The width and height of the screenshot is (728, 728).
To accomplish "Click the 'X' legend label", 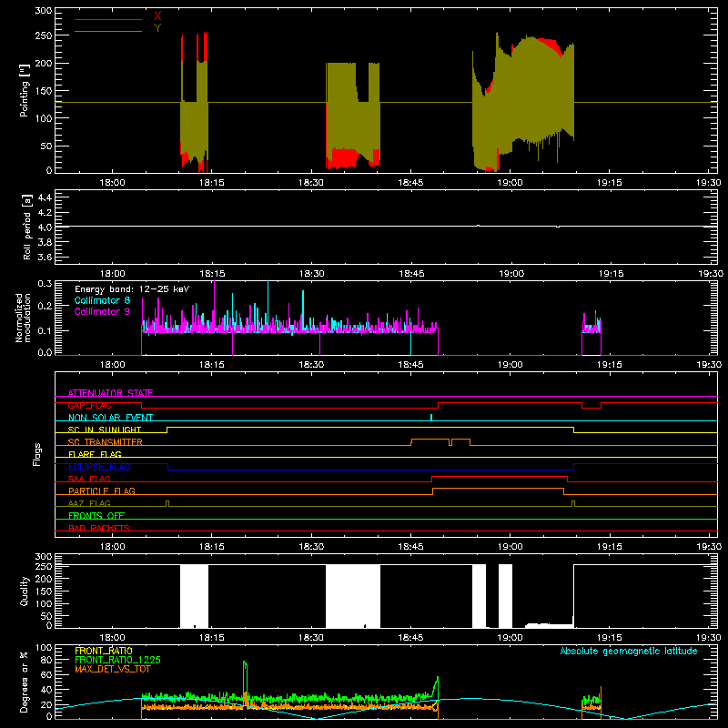I will point(157,16).
